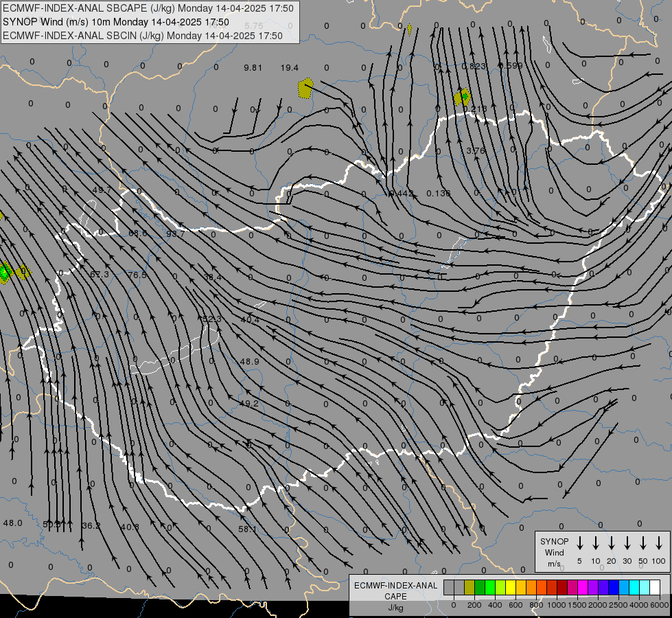Click the 50 m/s wind legend arrow
Screen dimensions: 672x618
(x=643, y=543)
